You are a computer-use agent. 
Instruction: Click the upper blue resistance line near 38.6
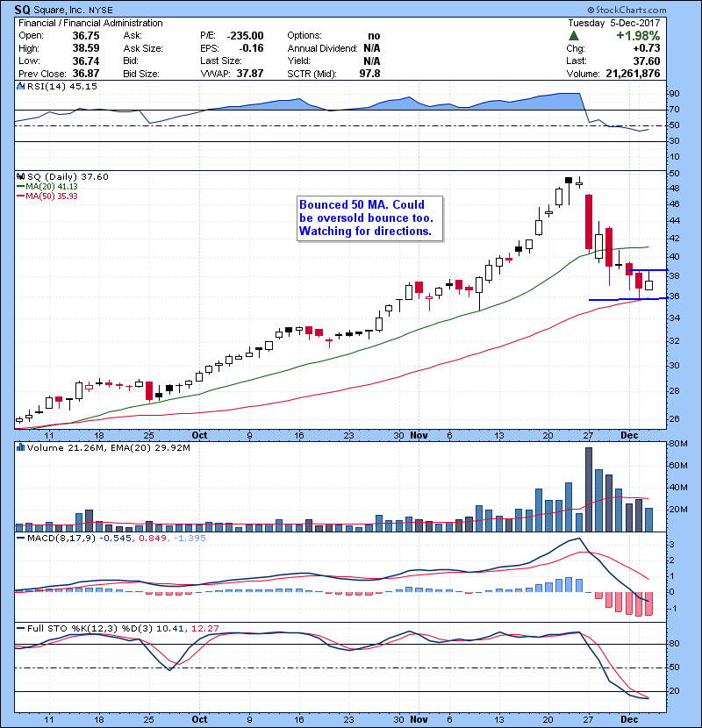648,270
